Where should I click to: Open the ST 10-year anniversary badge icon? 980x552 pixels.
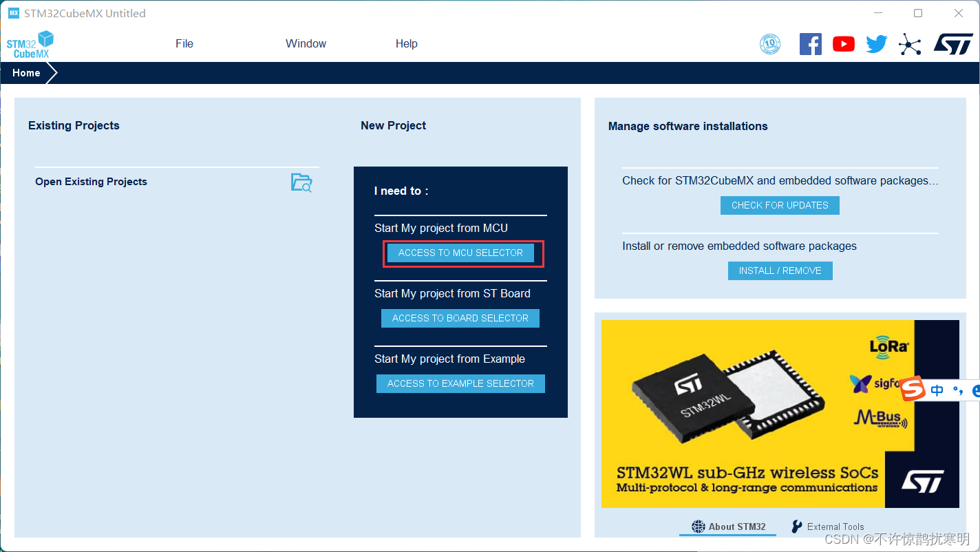tap(770, 45)
